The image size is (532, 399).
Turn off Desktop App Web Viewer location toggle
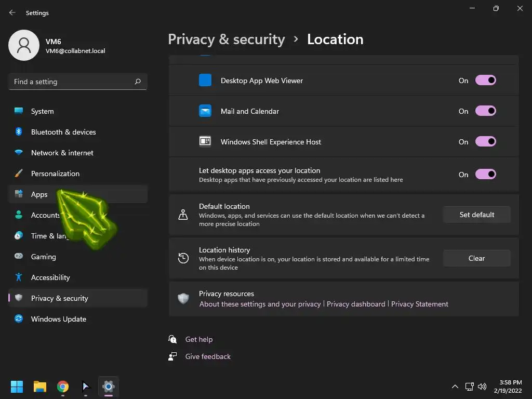485,81
